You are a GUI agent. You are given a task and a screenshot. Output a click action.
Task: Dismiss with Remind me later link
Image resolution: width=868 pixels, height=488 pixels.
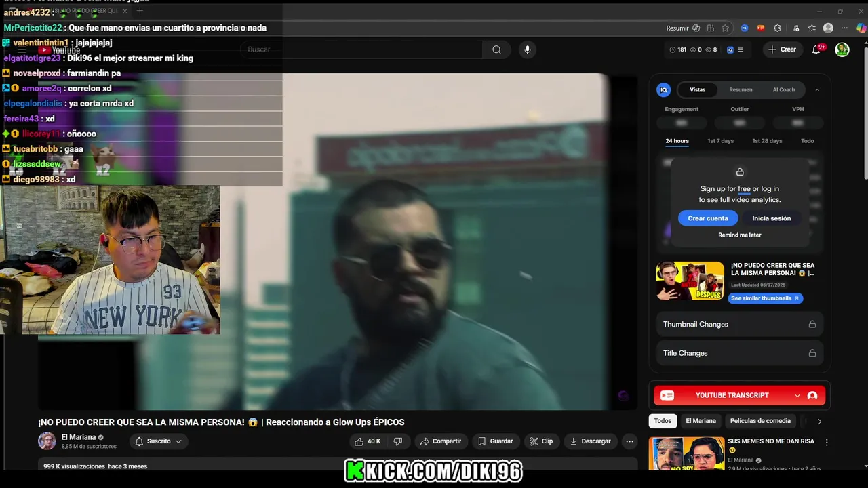740,235
